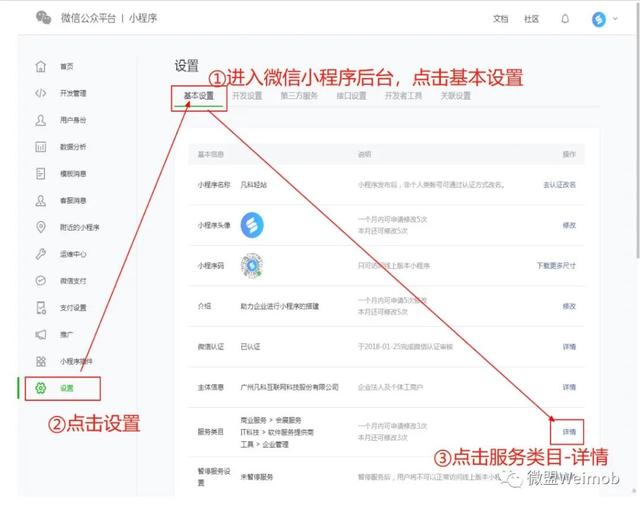This screenshot has width=640, height=506.
Task: Open 详情 for 主体信息 row
Action: (x=569, y=387)
